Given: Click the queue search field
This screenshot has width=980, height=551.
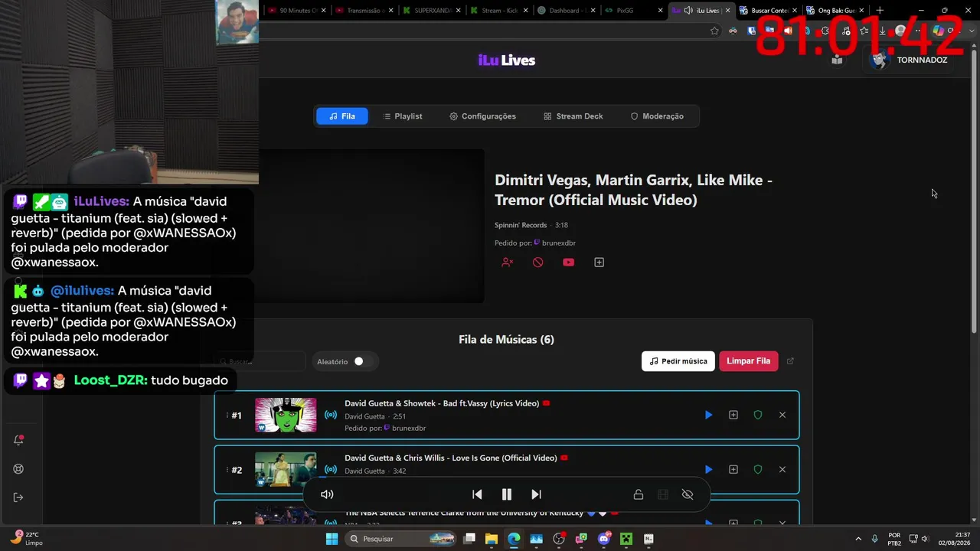Looking at the screenshot, I should click(260, 361).
